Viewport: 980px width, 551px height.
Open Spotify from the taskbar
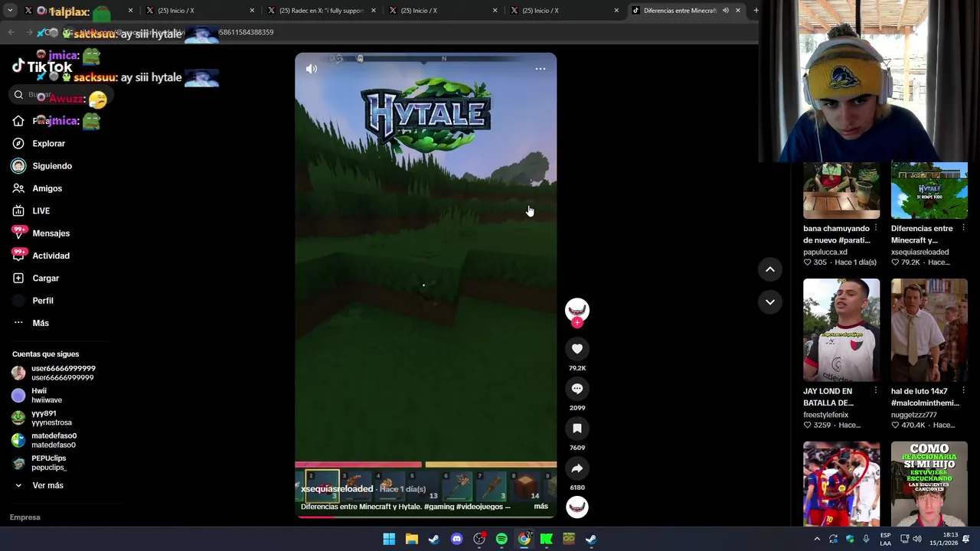(501, 539)
